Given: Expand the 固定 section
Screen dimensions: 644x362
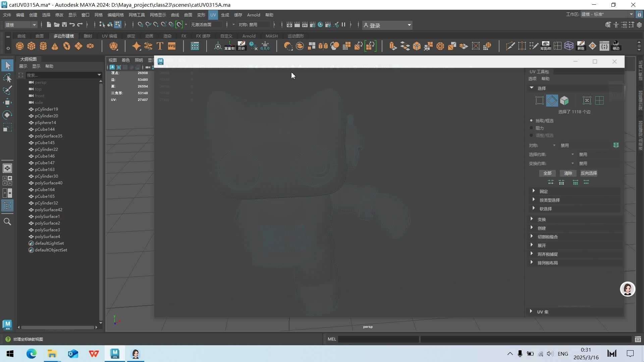Looking at the screenshot, I should [534, 191].
